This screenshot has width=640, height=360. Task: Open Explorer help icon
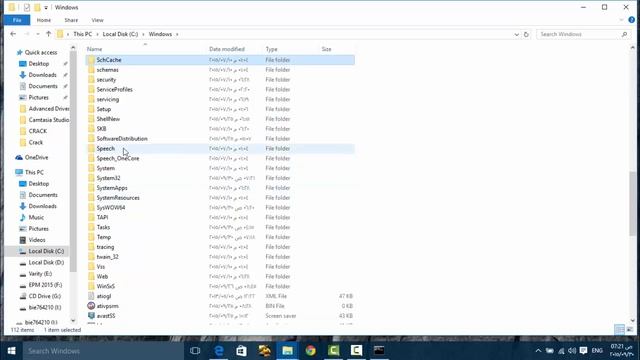[631, 20]
